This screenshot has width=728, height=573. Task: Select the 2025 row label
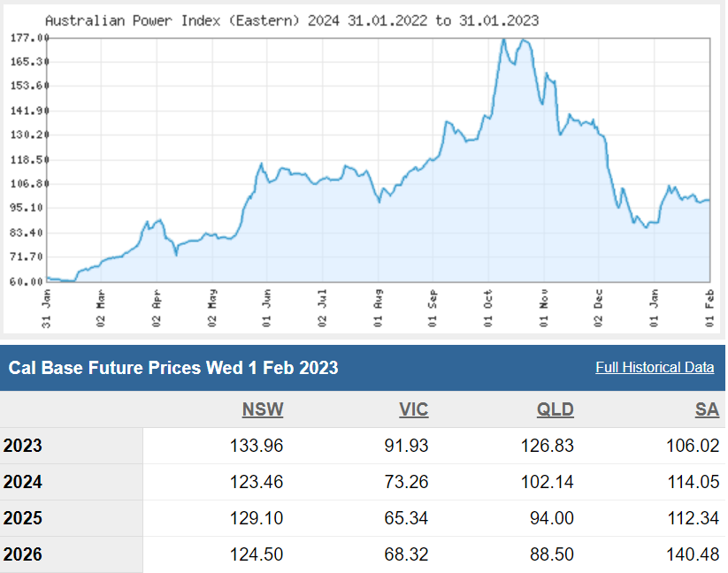tap(23, 518)
